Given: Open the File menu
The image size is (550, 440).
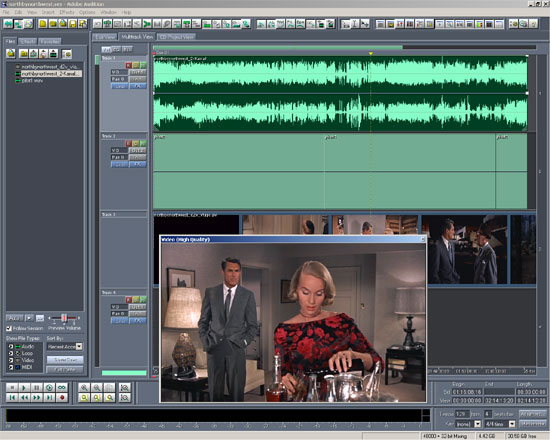Looking at the screenshot, I should (6, 12).
